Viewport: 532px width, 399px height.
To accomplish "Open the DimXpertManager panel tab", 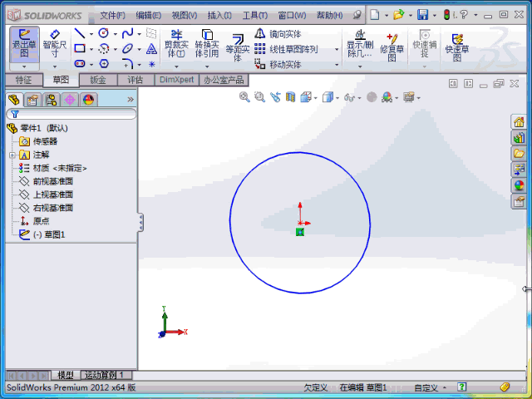I will [x=70, y=100].
